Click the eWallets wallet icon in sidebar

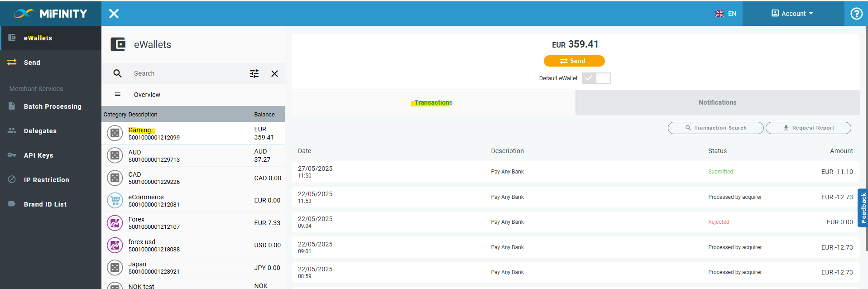coord(12,38)
